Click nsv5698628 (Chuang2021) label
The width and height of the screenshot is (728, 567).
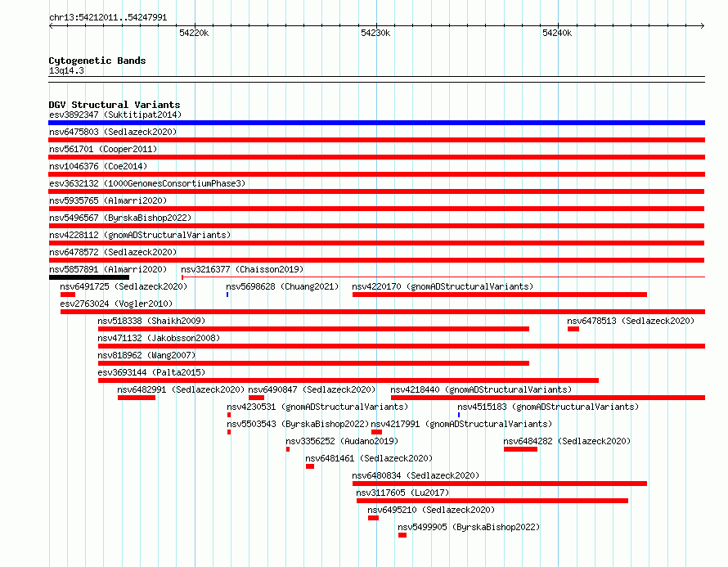coord(282,286)
